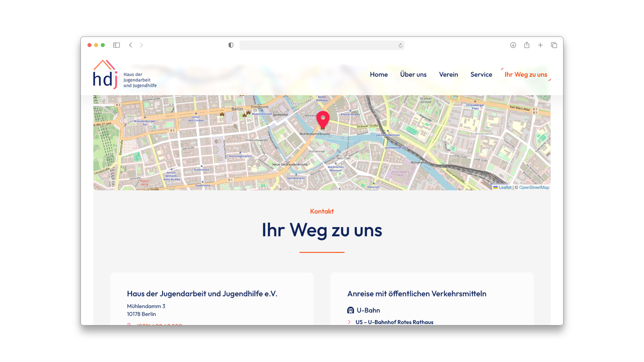Click the hdj logo

105,75
